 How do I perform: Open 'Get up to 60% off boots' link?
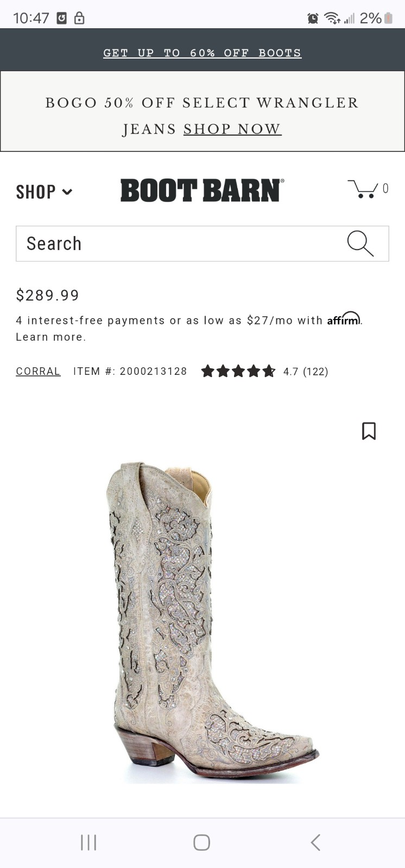click(202, 53)
